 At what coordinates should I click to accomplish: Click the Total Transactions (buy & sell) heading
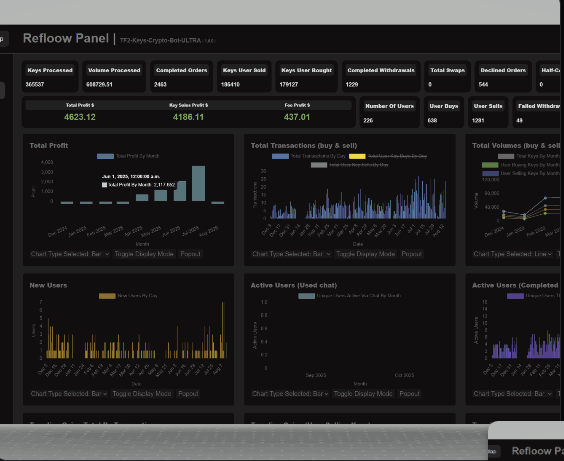pos(304,145)
